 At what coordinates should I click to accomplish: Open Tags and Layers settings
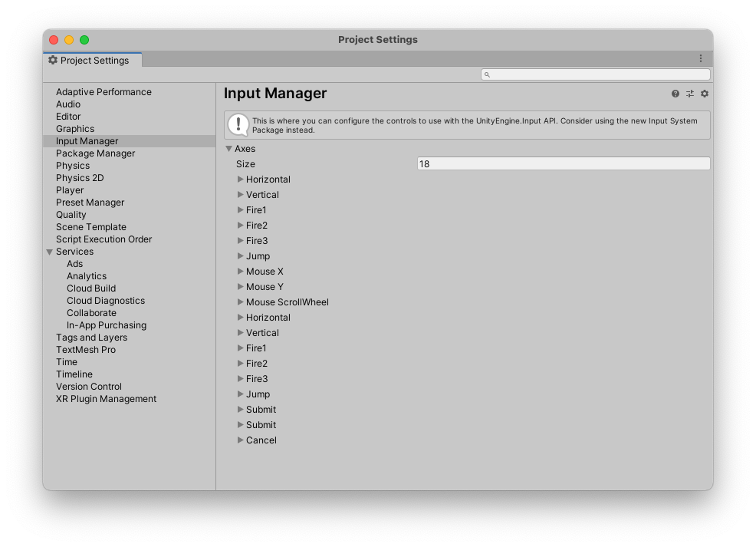(91, 337)
